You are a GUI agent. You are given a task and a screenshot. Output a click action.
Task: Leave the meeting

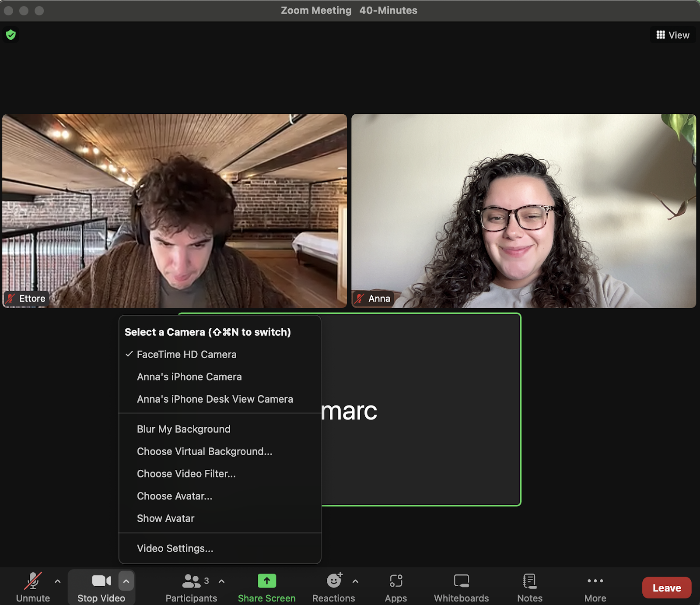(x=666, y=587)
